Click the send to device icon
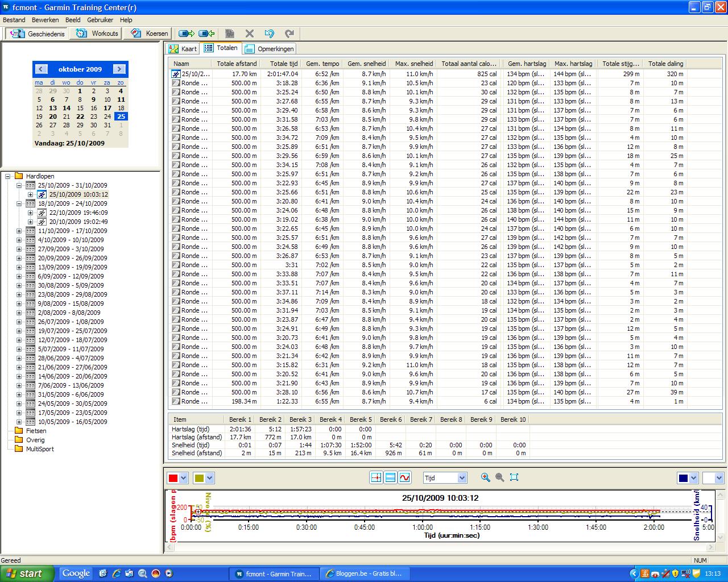Viewport: 728px width, 582px height. tap(186, 34)
